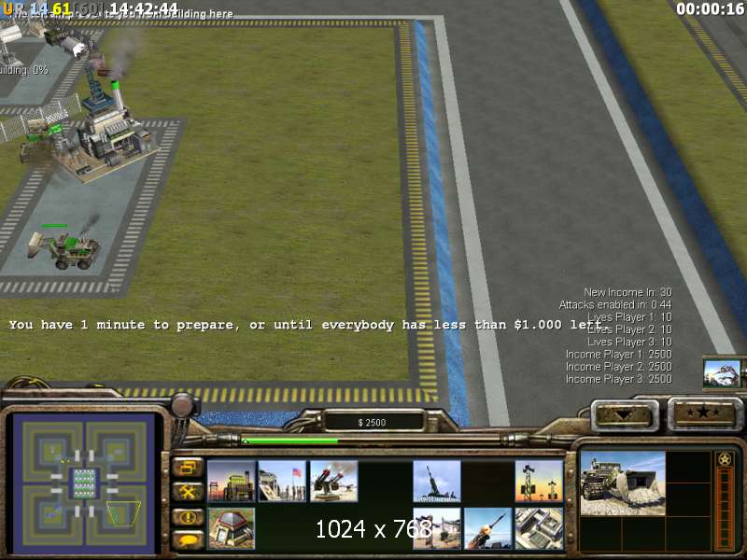Viewport: 747px width, 560px height.
Task: Select the construction dozer on the pavement
Action: click(64, 249)
